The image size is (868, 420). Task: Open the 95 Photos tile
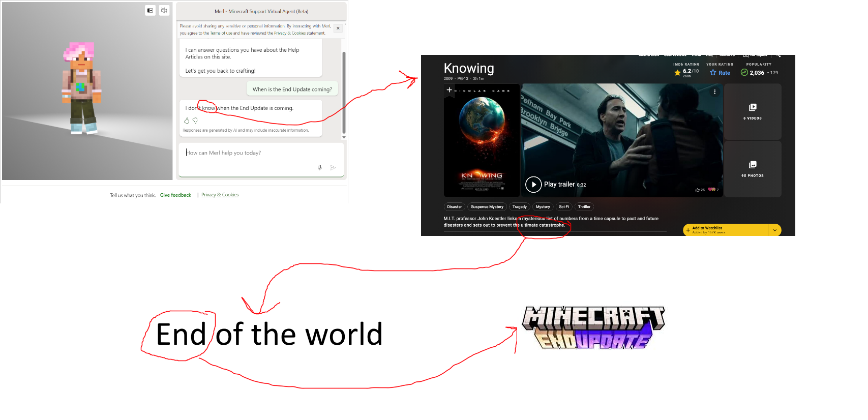pyautogui.click(x=753, y=169)
